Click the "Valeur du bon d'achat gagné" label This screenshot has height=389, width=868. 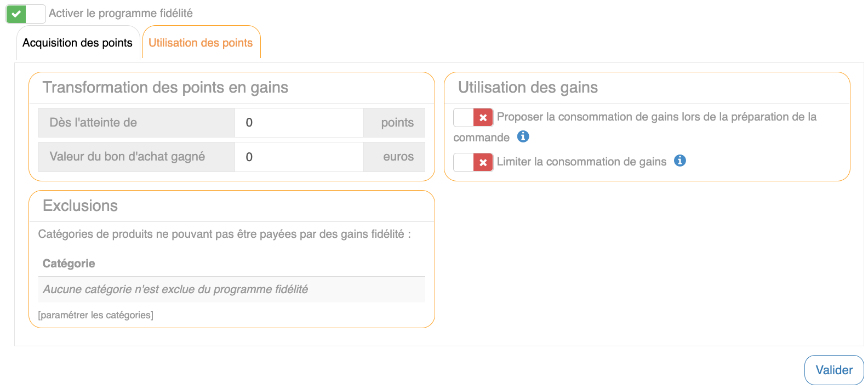click(x=127, y=157)
